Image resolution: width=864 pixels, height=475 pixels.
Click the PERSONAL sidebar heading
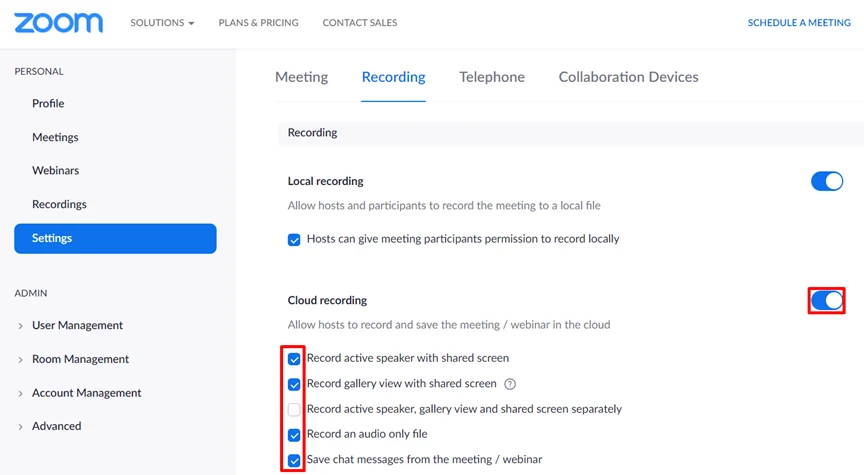click(39, 72)
